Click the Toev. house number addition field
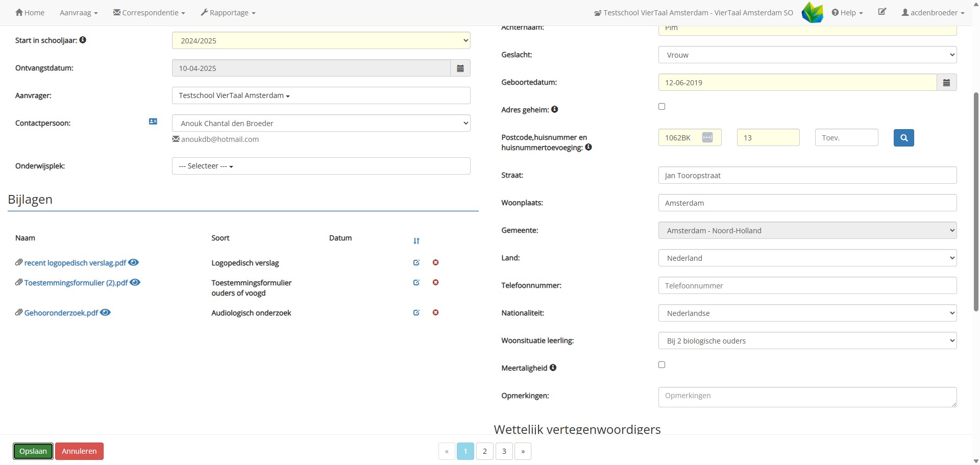This screenshot has width=980, height=465. [x=847, y=138]
